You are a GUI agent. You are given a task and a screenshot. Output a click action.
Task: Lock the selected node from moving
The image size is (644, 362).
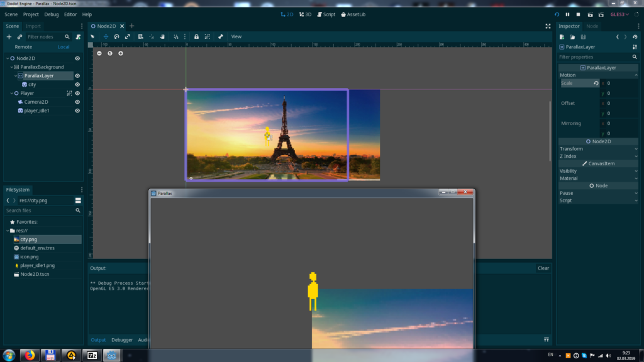point(196,36)
